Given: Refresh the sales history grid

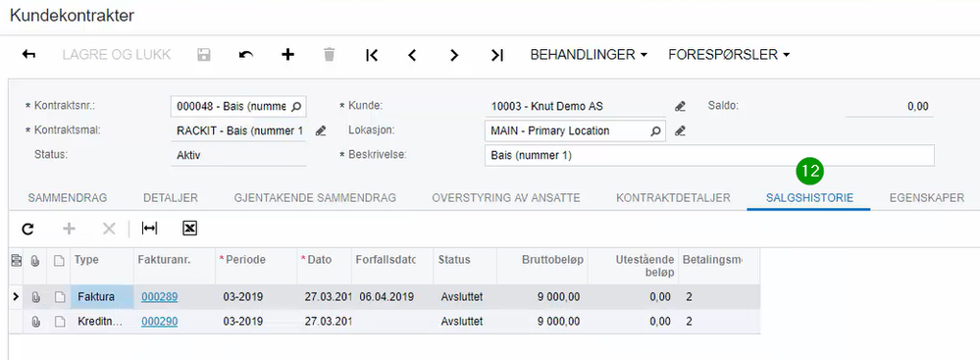Looking at the screenshot, I should tap(27, 229).
